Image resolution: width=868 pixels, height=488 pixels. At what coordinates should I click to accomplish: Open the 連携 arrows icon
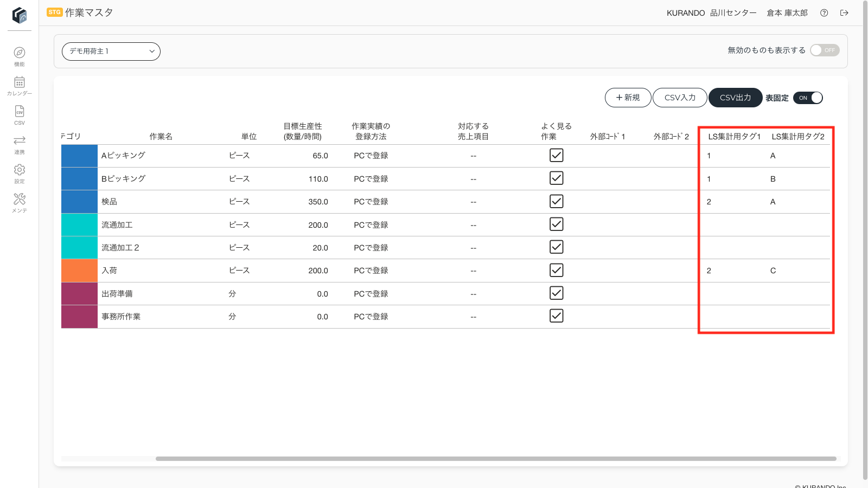(20, 140)
